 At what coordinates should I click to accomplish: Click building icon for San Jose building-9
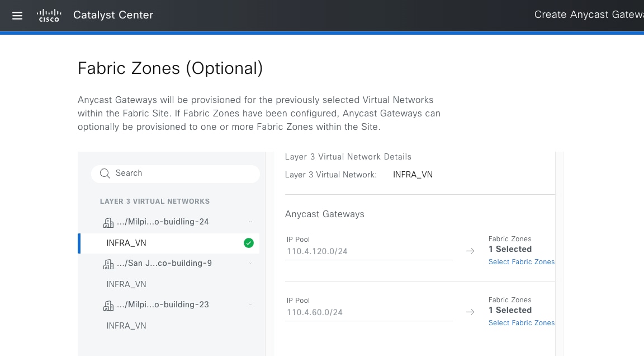coord(108,264)
